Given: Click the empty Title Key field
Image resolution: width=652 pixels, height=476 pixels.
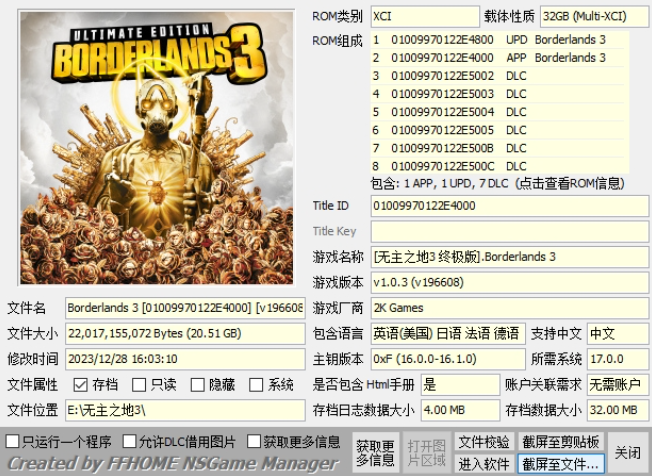Looking at the screenshot, I should [x=509, y=232].
